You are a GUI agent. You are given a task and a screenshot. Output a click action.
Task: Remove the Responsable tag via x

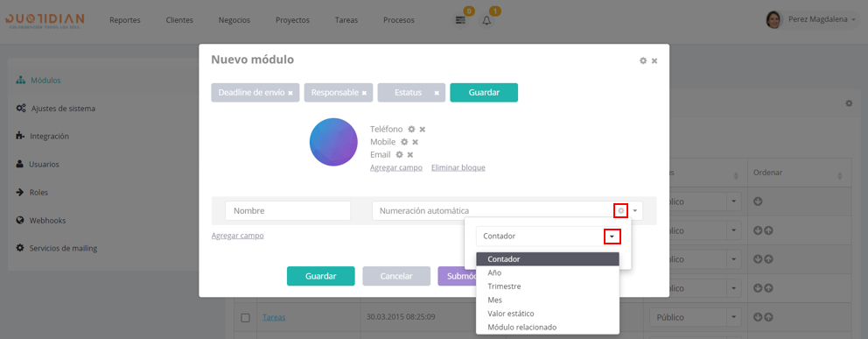pyautogui.click(x=364, y=93)
